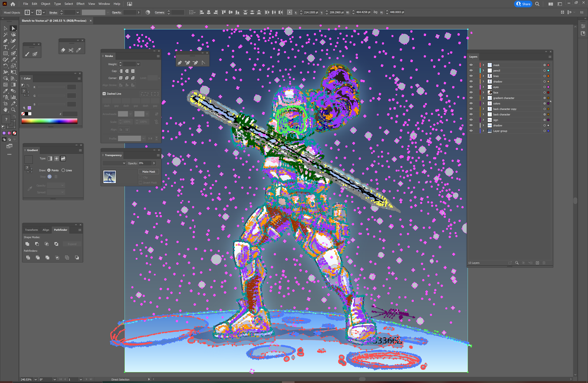Select the Rectangle tool

click(x=5, y=53)
